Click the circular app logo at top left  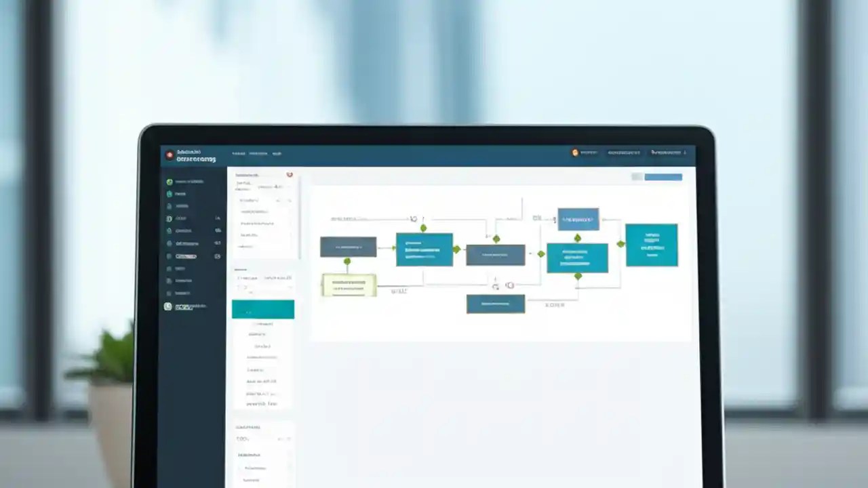point(169,154)
